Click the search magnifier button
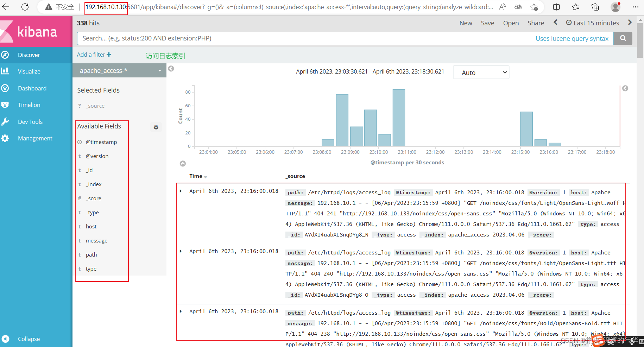644x347 pixels. point(623,38)
